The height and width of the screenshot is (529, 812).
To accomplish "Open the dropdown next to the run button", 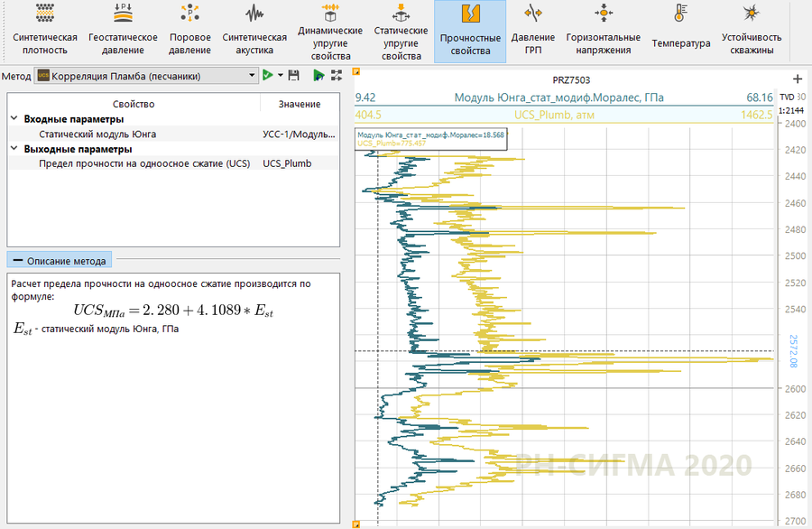I will (x=278, y=76).
